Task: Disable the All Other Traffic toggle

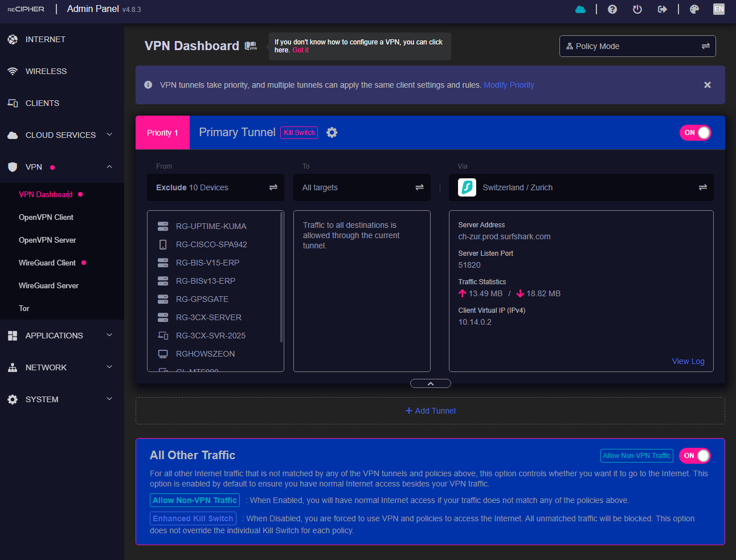Action: (x=695, y=456)
